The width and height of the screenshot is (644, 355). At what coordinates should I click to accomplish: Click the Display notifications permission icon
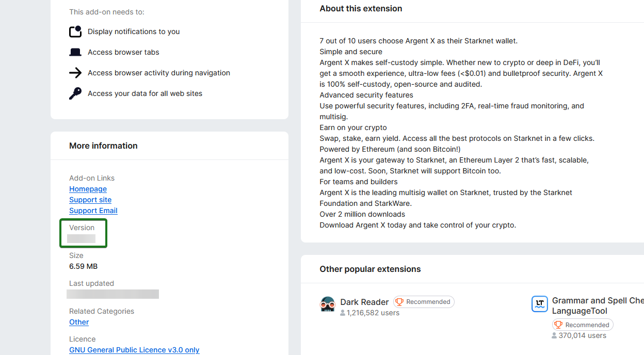pyautogui.click(x=75, y=31)
